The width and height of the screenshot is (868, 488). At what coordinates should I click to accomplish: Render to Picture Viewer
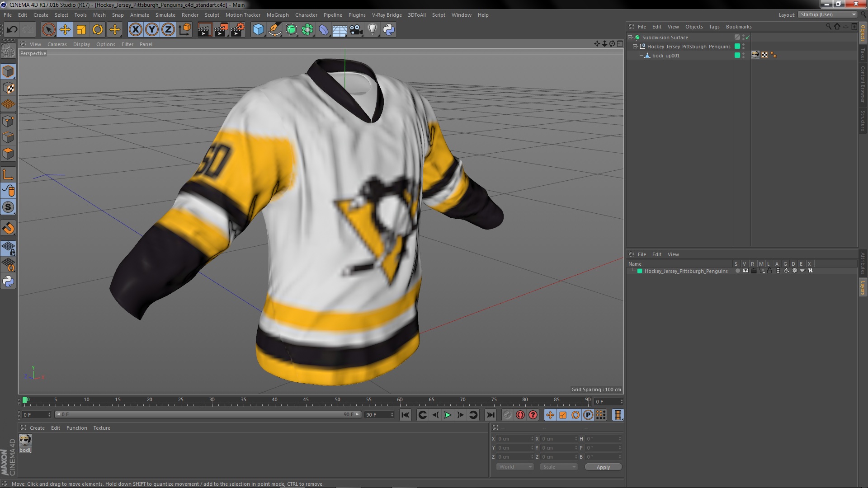tap(221, 30)
